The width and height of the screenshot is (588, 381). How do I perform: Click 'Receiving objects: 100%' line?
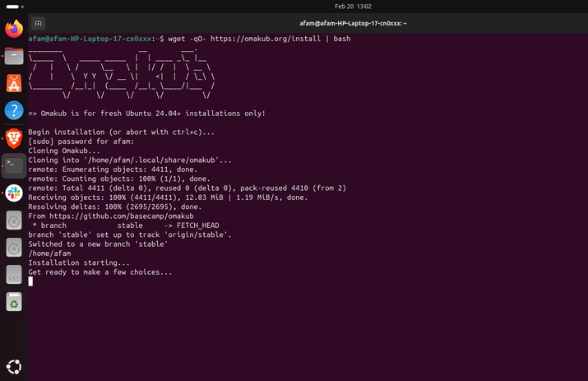coord(168,197)
